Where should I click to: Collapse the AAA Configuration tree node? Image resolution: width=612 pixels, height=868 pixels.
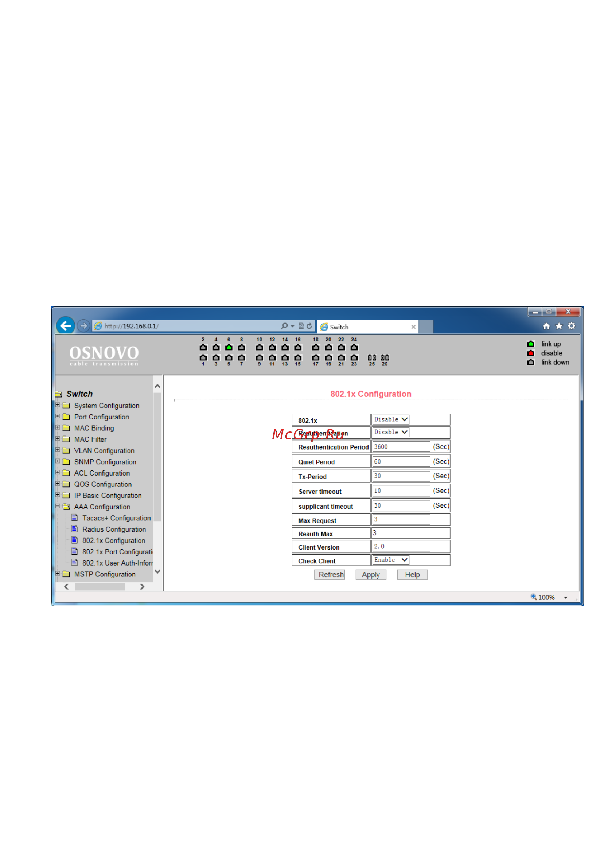coord(58,506)
